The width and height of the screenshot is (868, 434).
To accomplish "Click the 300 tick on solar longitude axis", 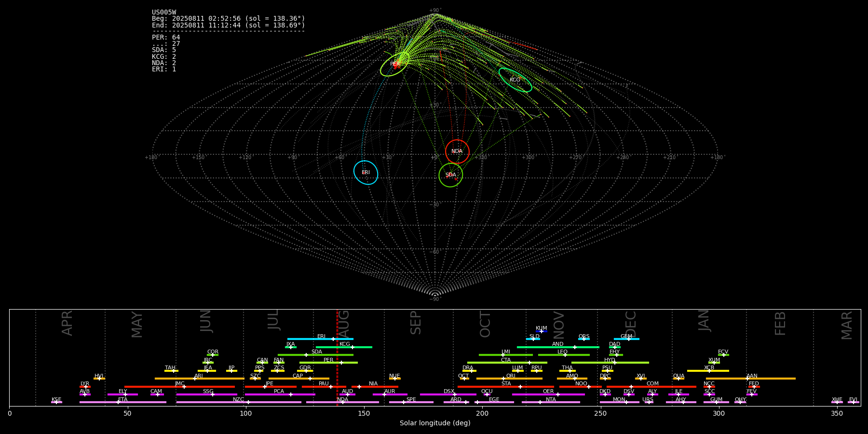I will click(x=719, y=413).
